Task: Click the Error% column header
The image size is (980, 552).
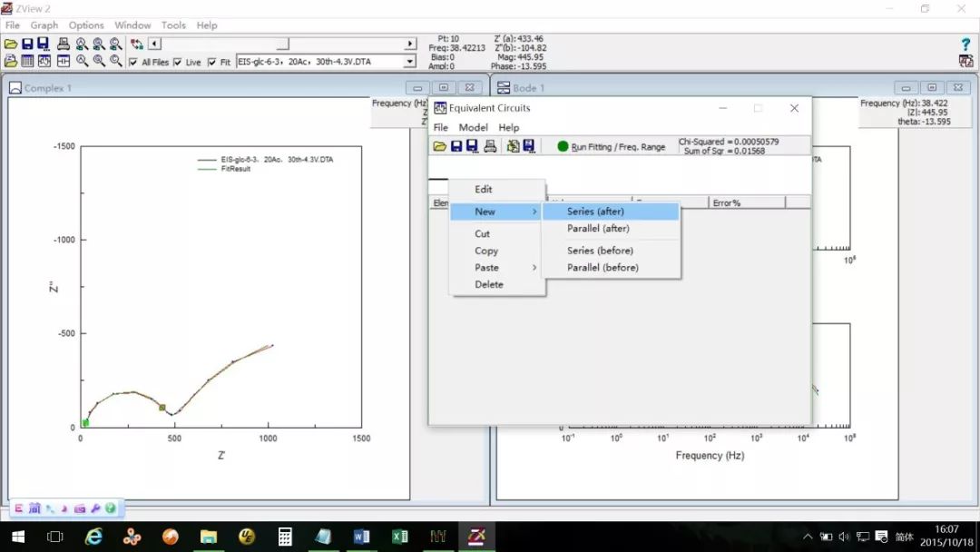Action: pos(747,203)
